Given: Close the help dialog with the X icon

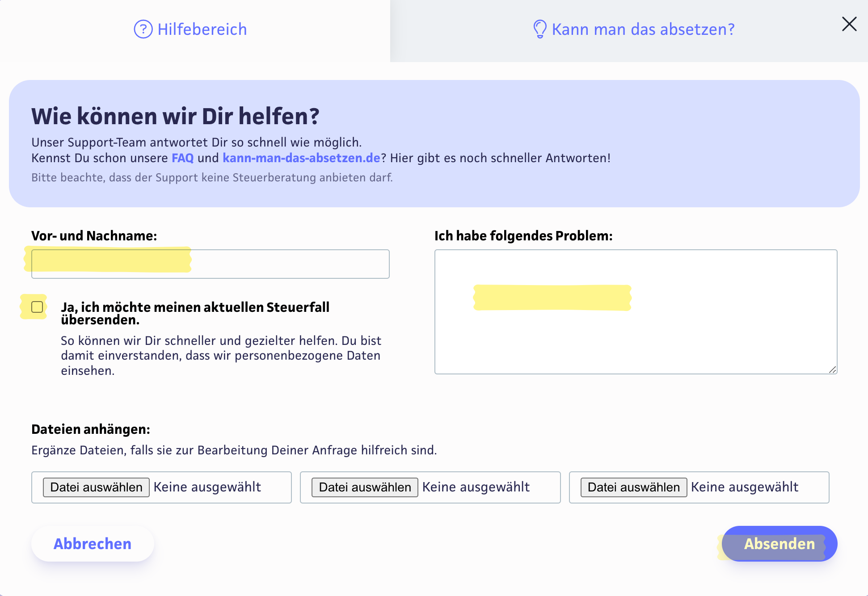Looking at the screenshot, I should [x=849, y=24].
